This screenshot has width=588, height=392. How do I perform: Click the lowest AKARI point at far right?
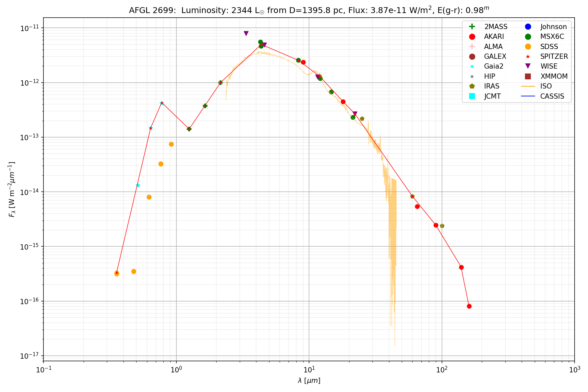[x=469, y=306]
